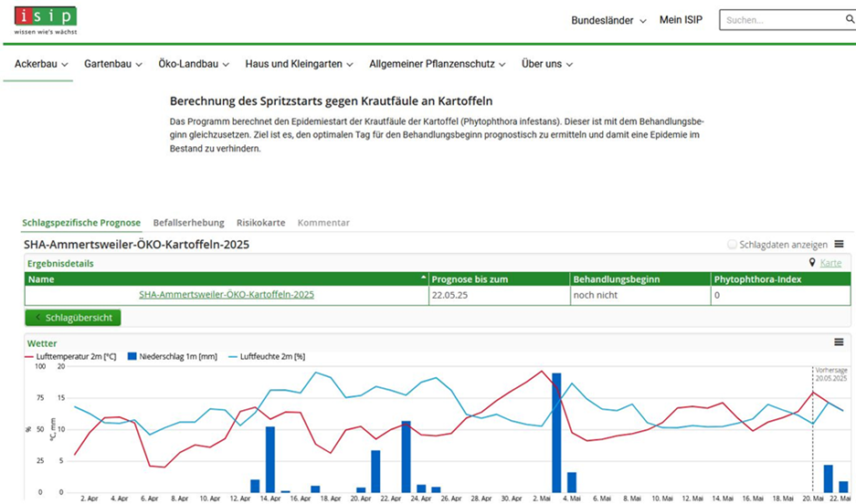The height and width of the screenshot is (504, 856).
Task: Open the Wetter chart hamburger menu
Action: pos(839,342)
